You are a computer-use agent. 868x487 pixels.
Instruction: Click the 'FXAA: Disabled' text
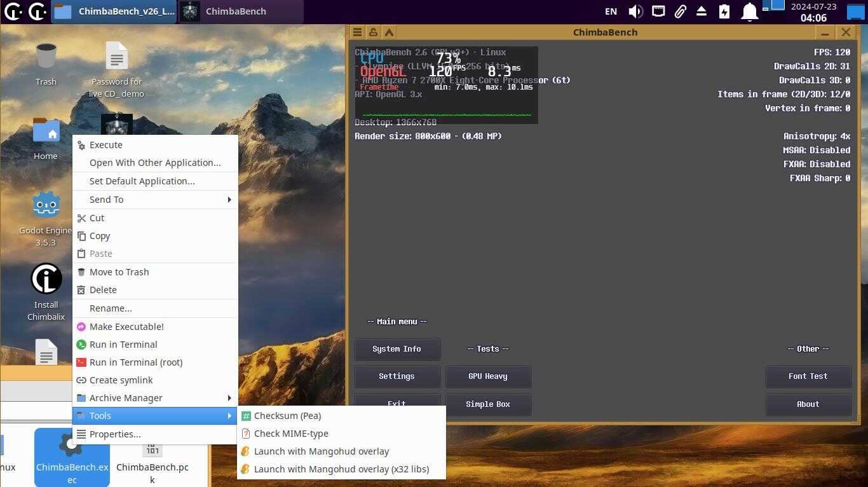(x=817, y=164)
